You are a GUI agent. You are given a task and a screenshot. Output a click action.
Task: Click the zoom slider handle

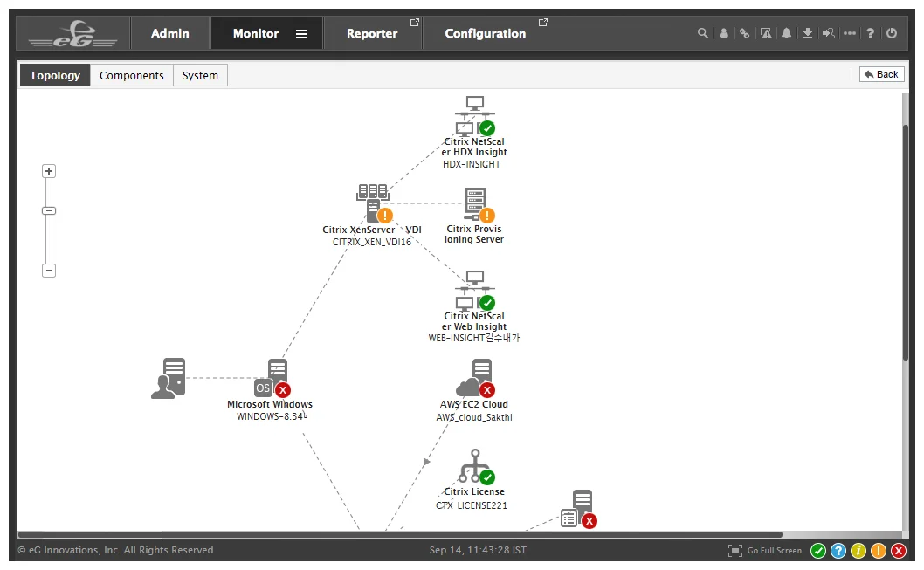49,211
